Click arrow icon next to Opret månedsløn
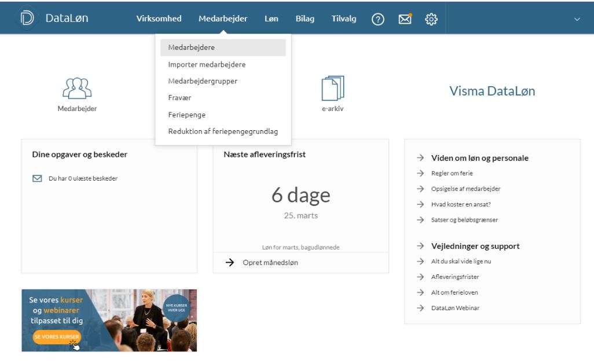The image size is (594, 364). [x=230, y=263]
